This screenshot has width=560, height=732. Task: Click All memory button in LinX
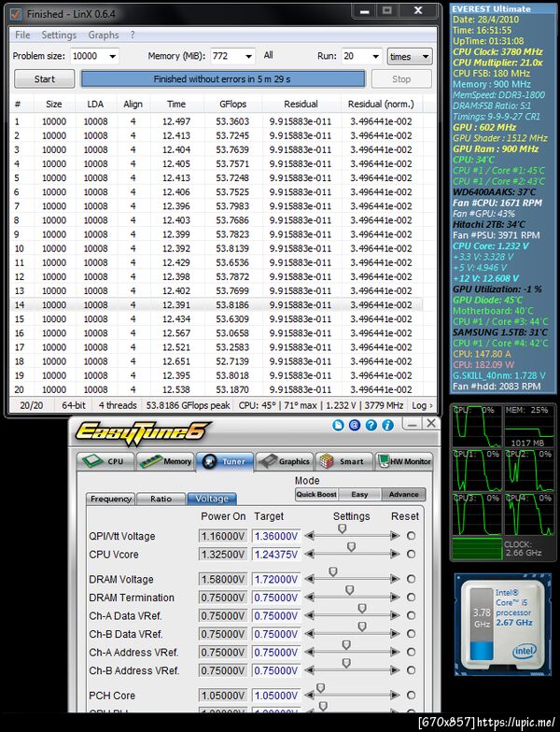[x=269, y=55]
